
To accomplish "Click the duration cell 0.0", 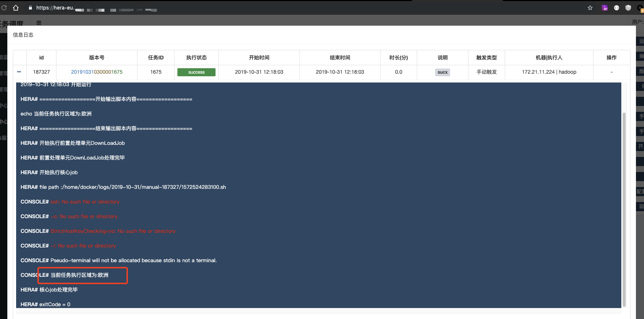I will [x=398, y=72].
